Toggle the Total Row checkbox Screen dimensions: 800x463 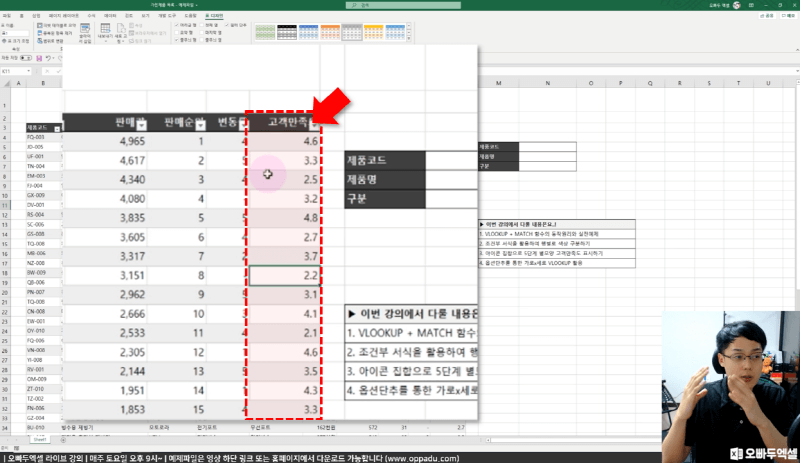click(176, 33)
